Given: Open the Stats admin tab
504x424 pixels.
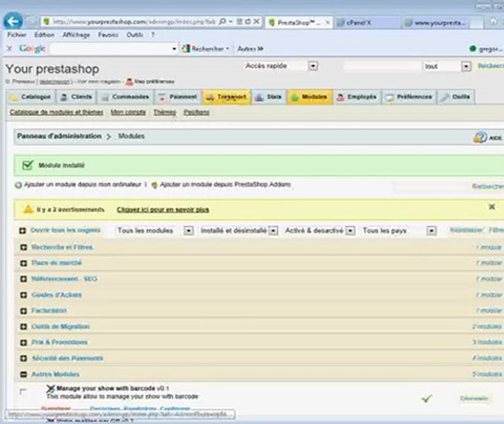Looking at the screenshot, I should coord(269,97).
